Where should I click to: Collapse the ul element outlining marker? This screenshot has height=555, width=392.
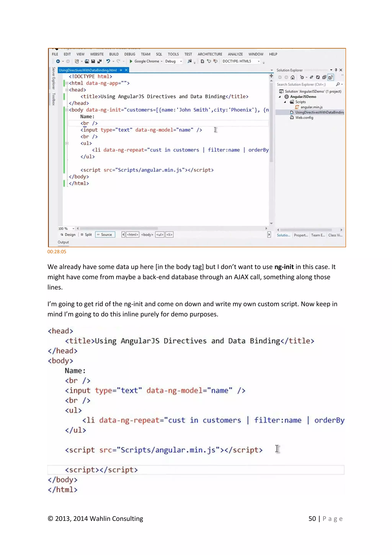pos(67,143)
